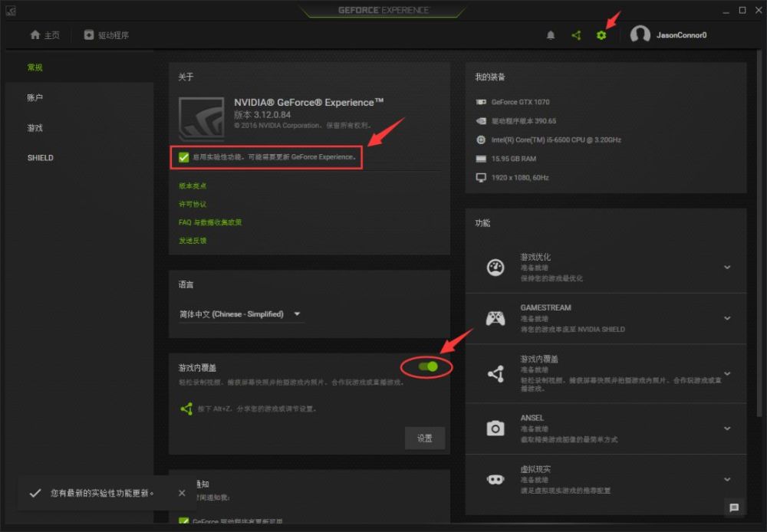Open the notifications bell icon
767x532 pixels.
pyautogui.click(x=550, y=35)
